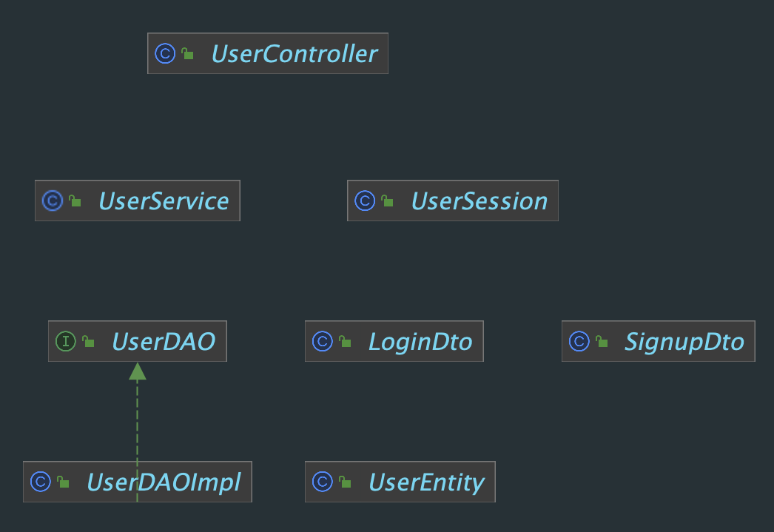Select the UserSession class name
The height and width of the screenshot is (532, 774).
pos(479,201)
